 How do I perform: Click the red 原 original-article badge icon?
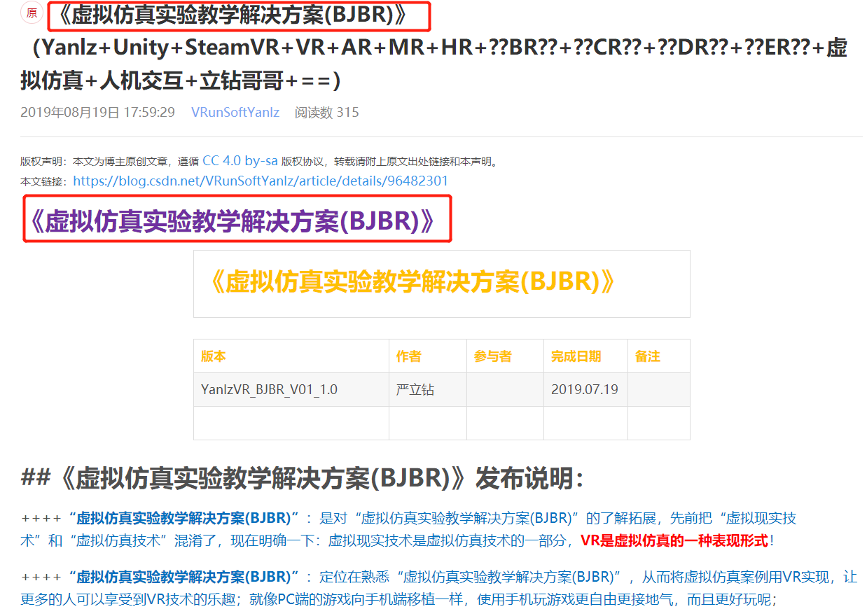[32, 13]
